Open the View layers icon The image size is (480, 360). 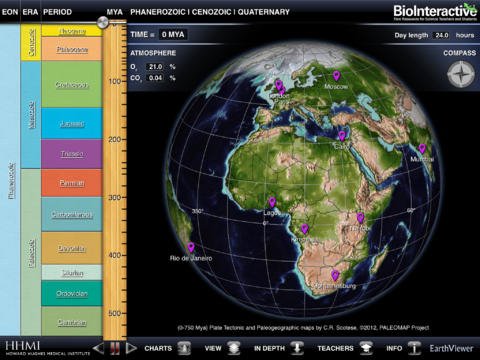234,348
